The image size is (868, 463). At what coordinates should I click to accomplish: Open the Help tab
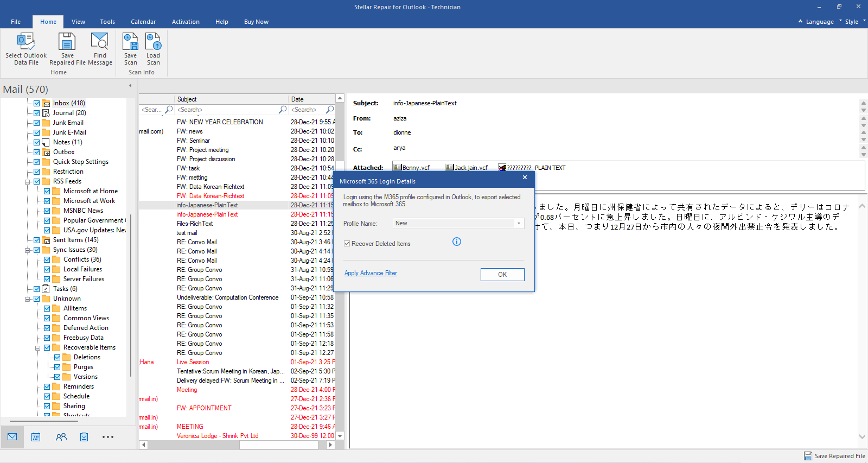coord(221,22)
